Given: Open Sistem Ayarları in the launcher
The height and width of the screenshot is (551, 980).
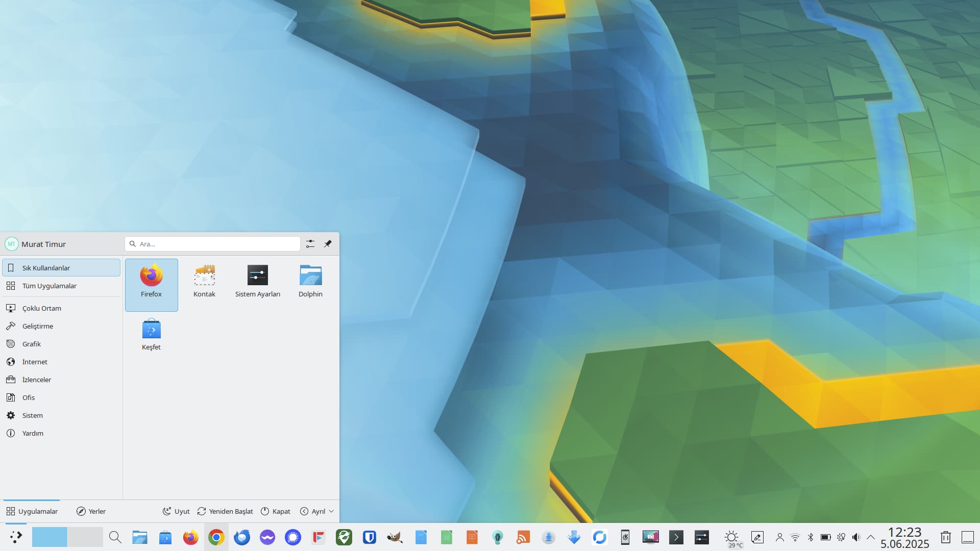Looking at the screenshot, I should tap(257, 285).
